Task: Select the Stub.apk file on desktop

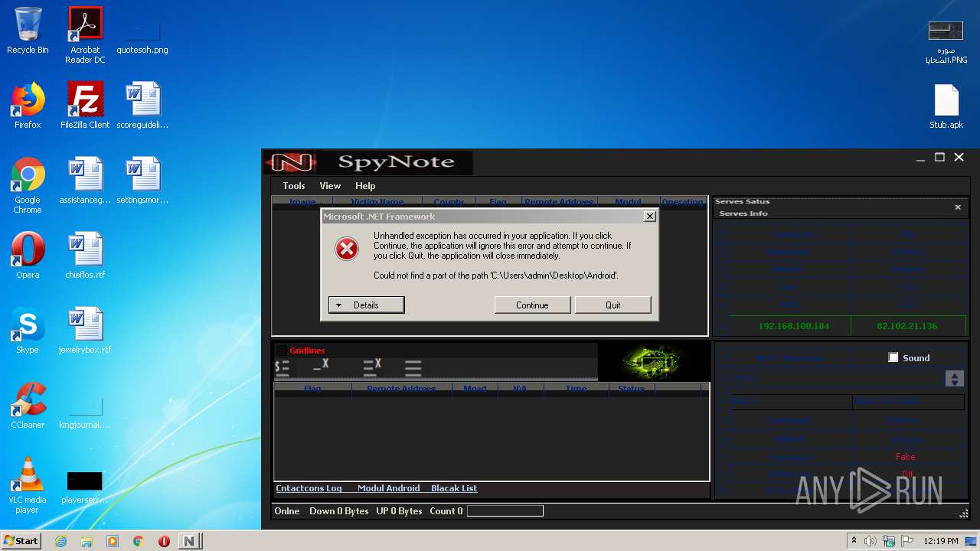Action: point(946,106)
